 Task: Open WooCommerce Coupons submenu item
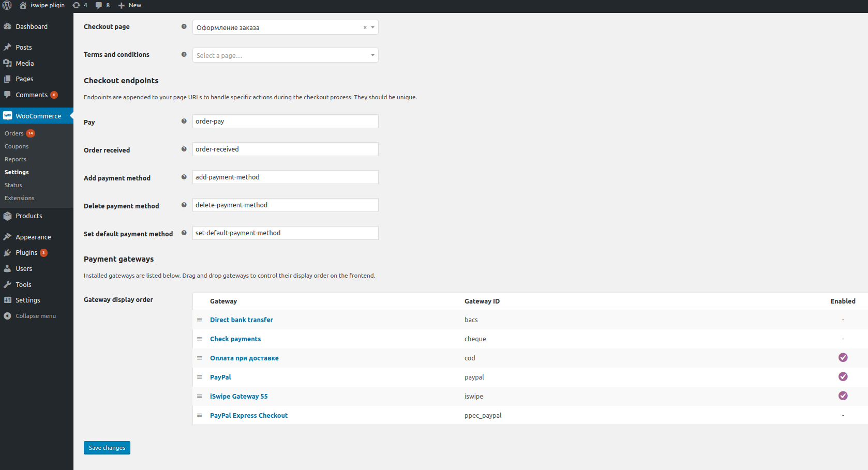point(17,146)
